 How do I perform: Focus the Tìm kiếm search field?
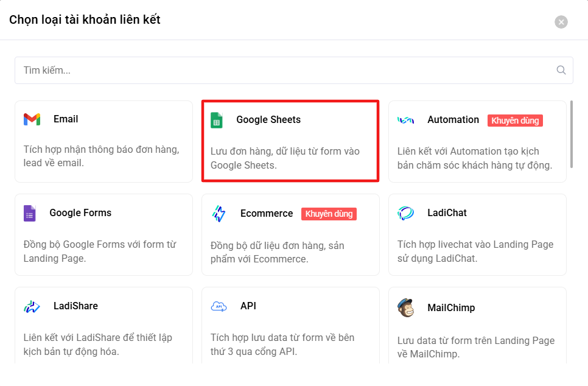[x=294, y=70]
